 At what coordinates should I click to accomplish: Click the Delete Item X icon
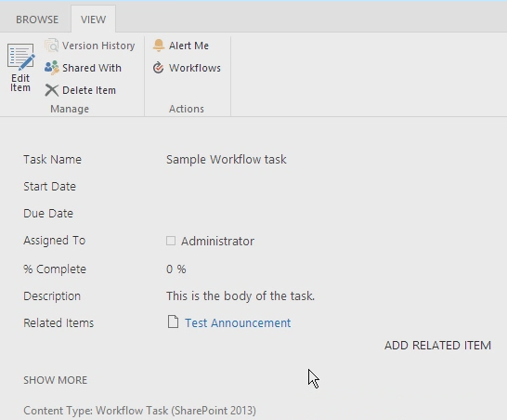pos(52,90)
